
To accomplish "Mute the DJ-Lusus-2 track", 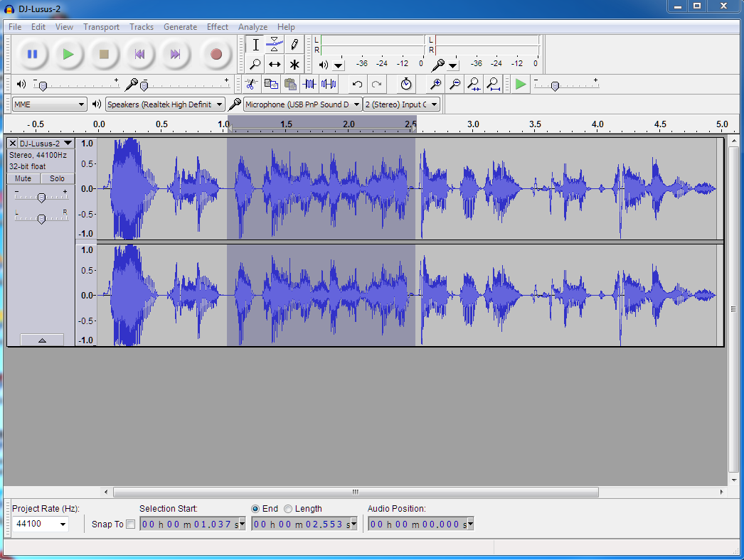I will [23, 178].
